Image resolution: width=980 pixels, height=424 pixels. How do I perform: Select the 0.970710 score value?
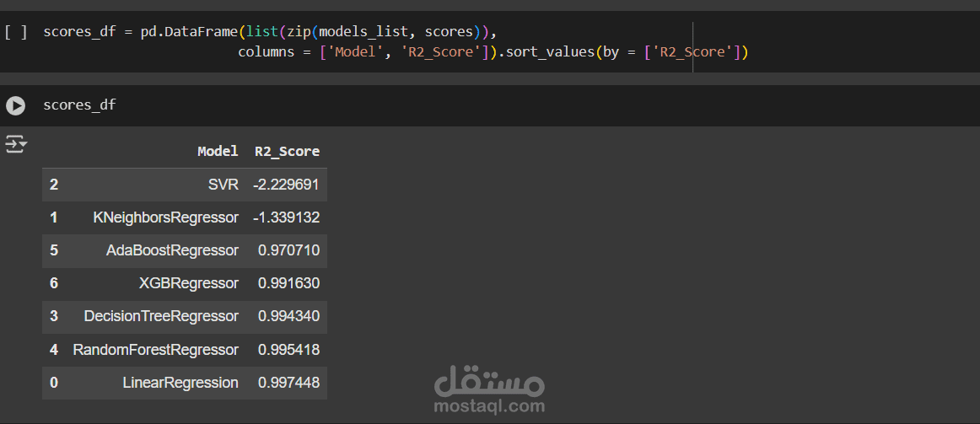click(288, 251)
